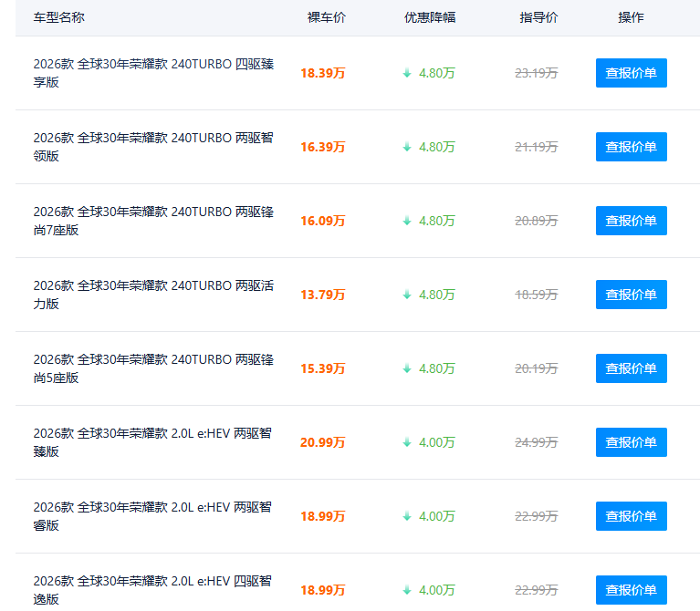
Task: Click discount arrow icon in 两驱智领版 row
Action: coord(407,147)
